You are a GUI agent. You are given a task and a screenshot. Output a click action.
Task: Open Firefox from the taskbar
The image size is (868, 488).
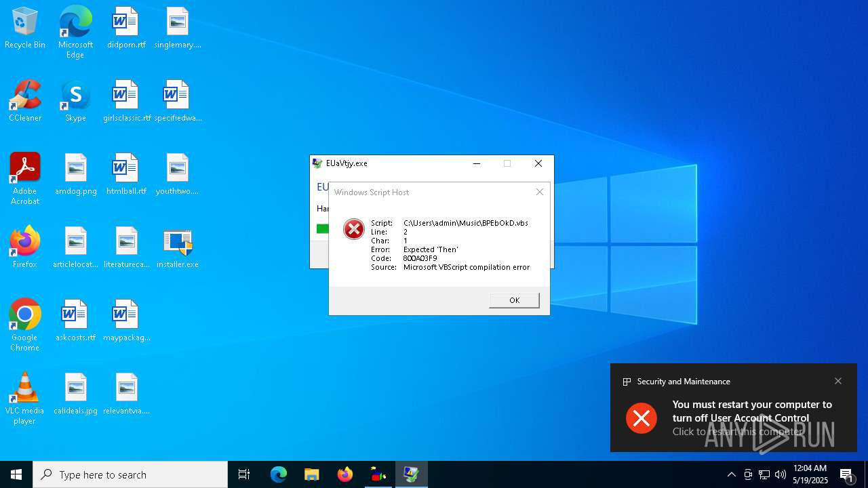[345, 474]
